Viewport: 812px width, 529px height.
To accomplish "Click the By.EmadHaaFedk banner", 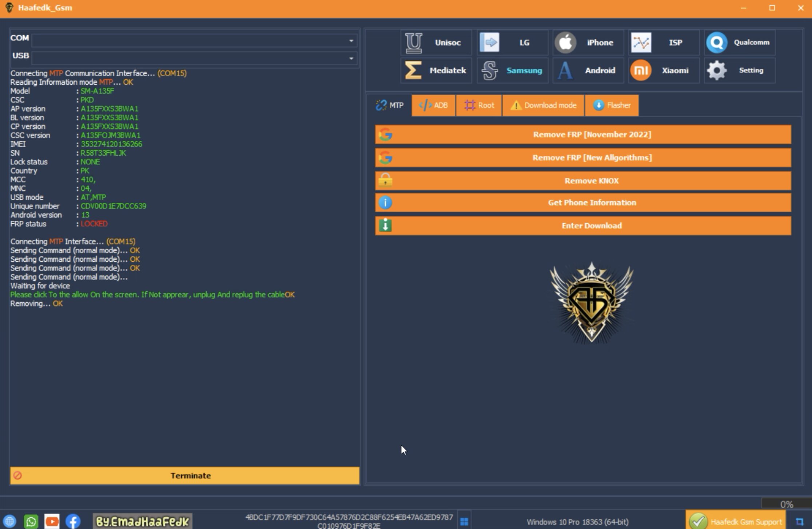I will click(x=142, y=521).
